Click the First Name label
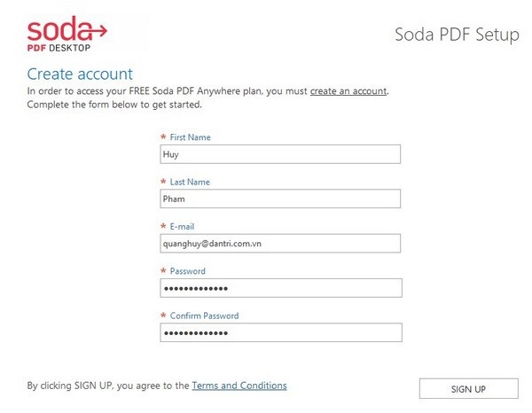Image resolution: width=532 pixels, height=413 pixels. pyautogui.click(x=190, y=137)
